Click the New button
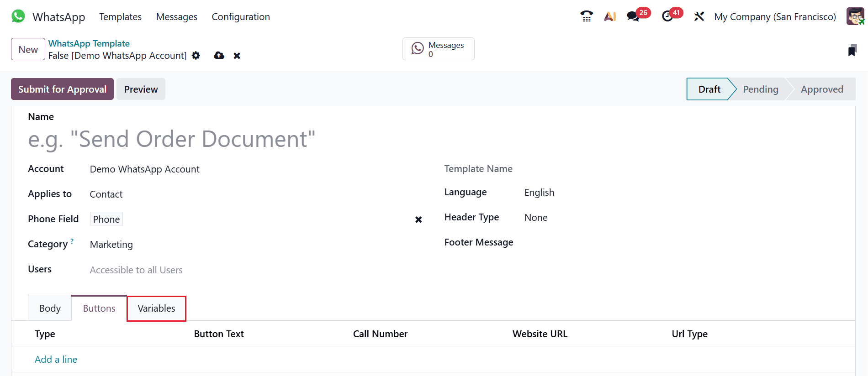 (28, 49)
